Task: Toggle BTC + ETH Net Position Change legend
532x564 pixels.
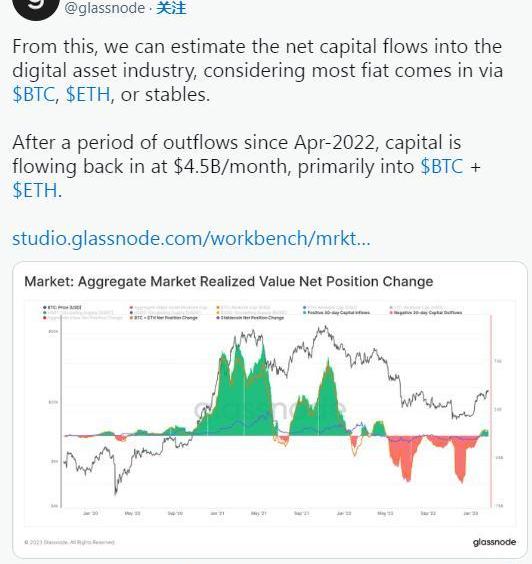Action: 164,318
